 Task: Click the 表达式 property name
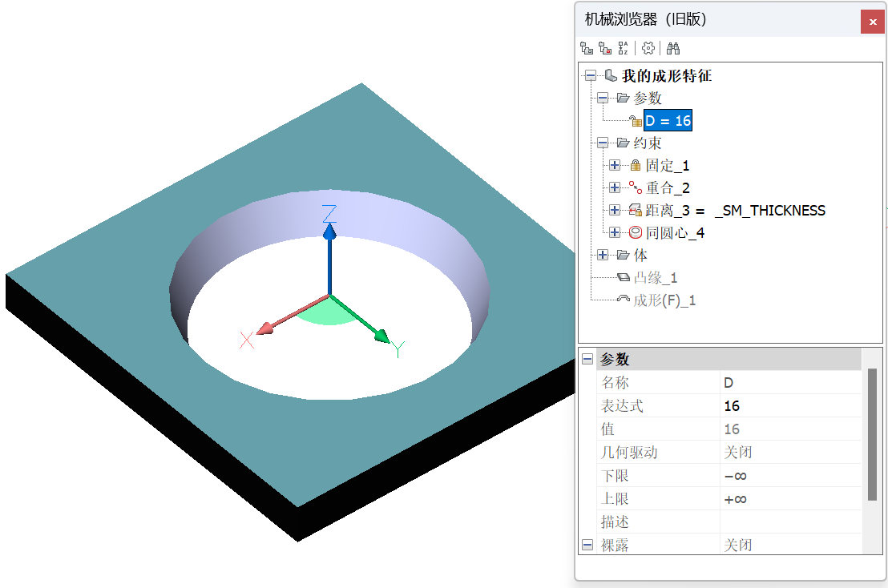[x=622, y=406]
